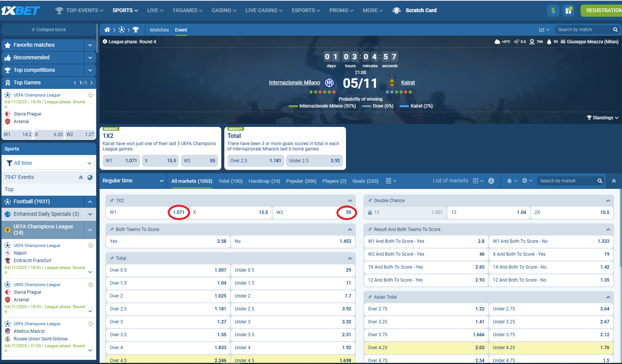Open the Internazionale Milano team link
Image resolution: width=622 pixels, height=364 pixels.
pyautogui.click(x=294, y=82)
